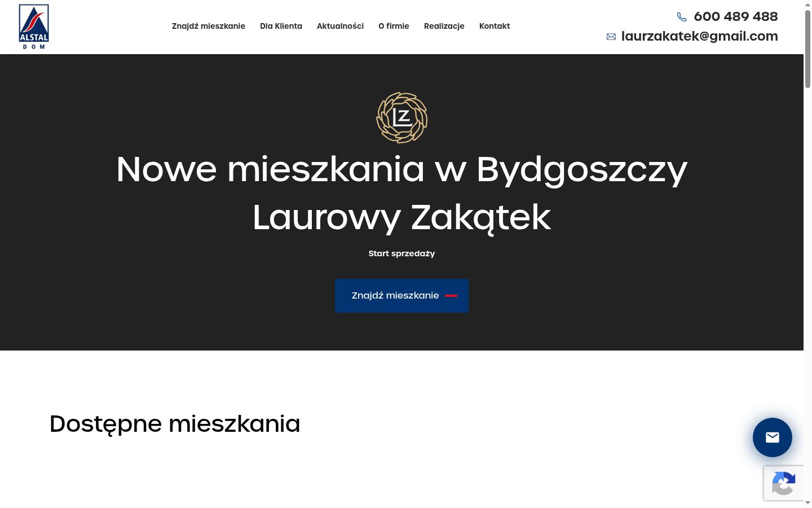Click the scrollbar up arrow

click(x=807, y=4)
